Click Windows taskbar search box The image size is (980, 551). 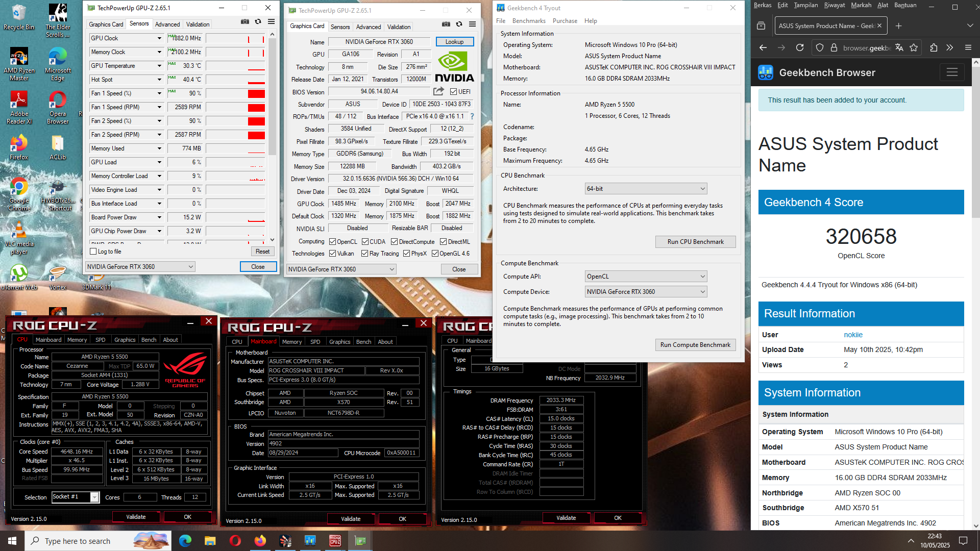(x=98, y=541)
